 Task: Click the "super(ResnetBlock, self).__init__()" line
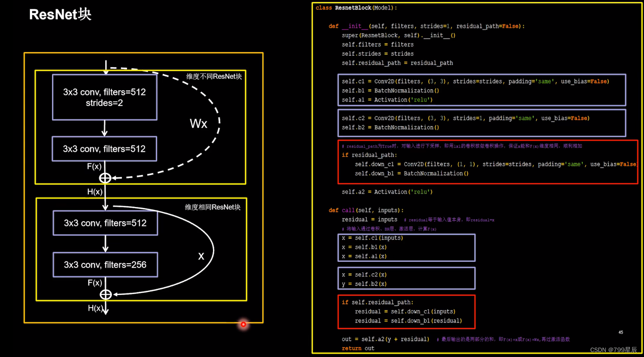click(398, 35)
